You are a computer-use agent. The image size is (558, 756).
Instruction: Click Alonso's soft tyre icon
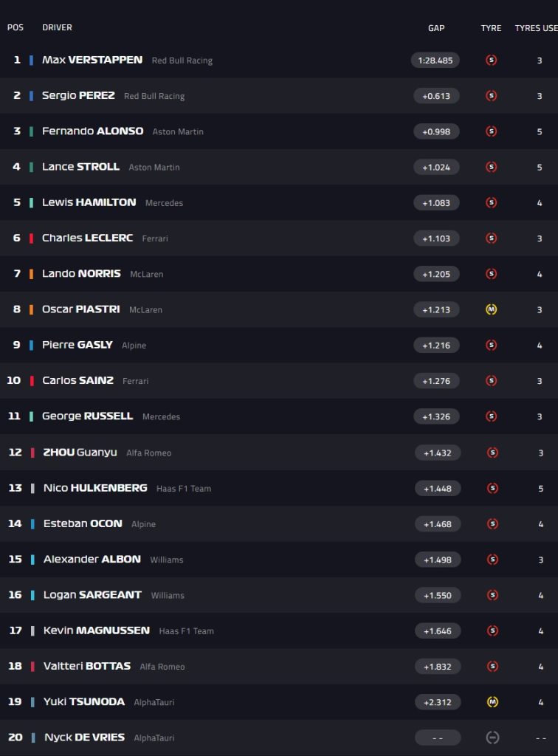point(491,131)
